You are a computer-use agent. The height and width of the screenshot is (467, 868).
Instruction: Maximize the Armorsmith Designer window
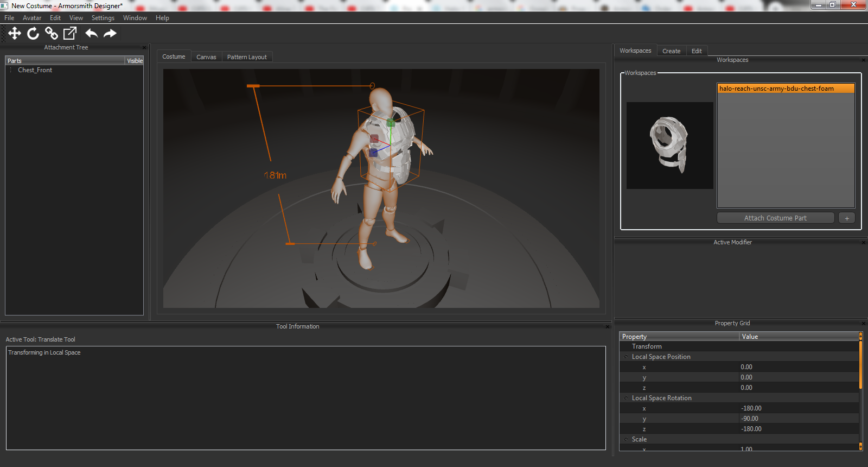pyautogui.click(x=833, y=5)
